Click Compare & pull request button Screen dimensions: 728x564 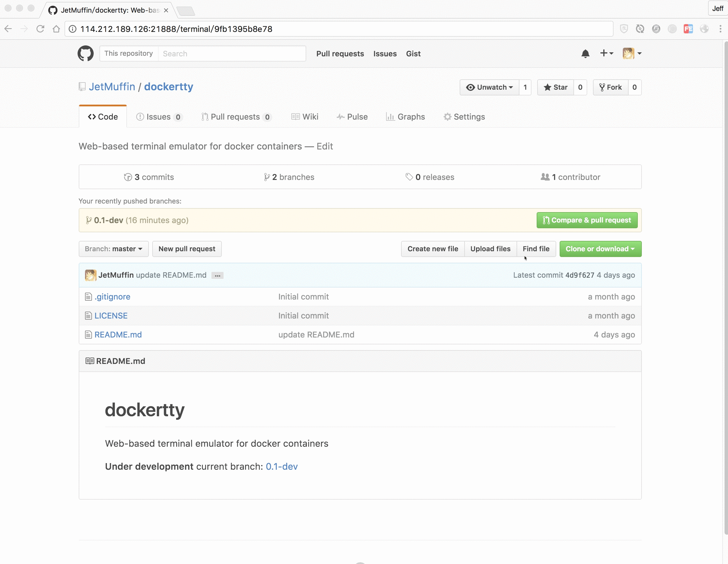(587, 220)
